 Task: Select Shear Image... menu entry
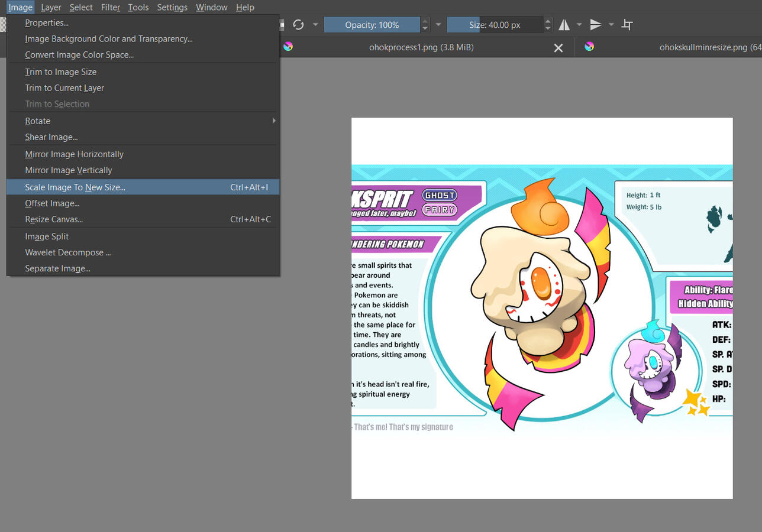click(143, 137)
